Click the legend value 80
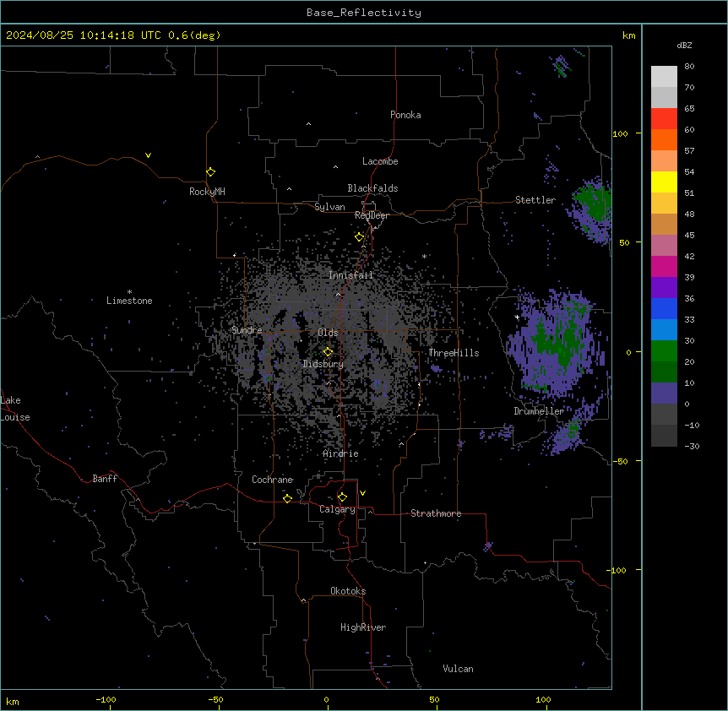Viewport: 728px width, 711px height. pos(689,67)
